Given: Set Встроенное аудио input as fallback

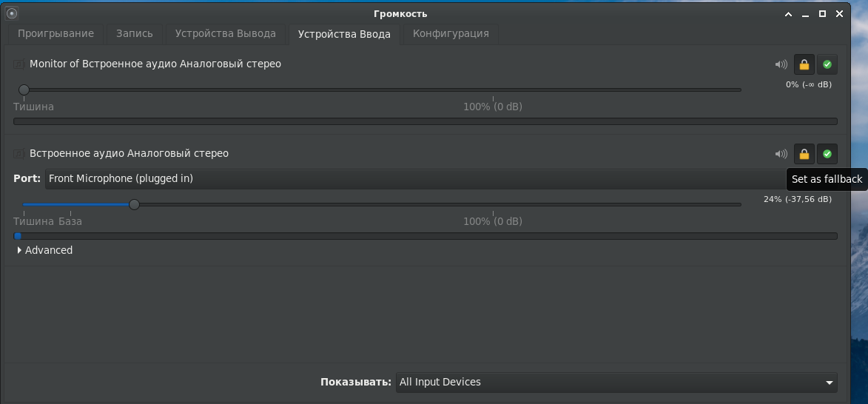Looking at the screenshot, I should [x=827, y=154].
